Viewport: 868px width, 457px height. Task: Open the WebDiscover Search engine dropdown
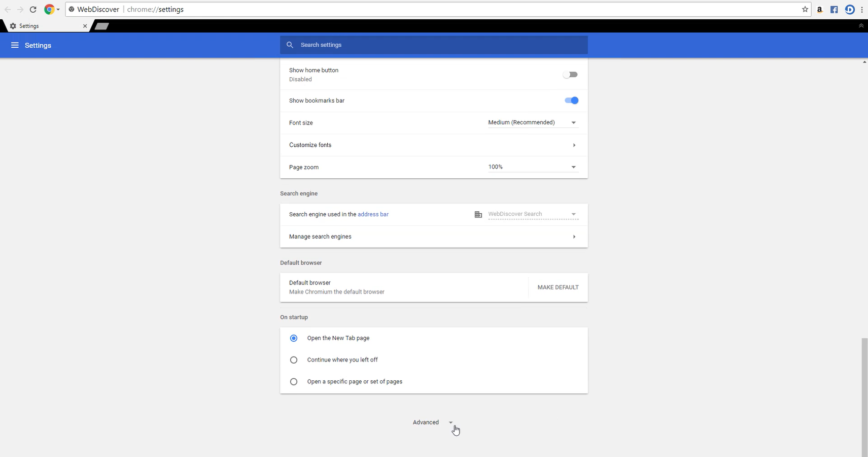[533, 214]
